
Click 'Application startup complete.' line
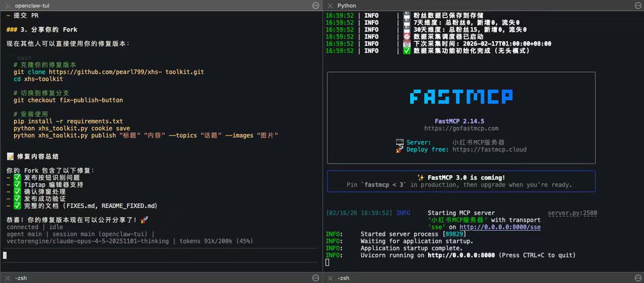[411, 248]
